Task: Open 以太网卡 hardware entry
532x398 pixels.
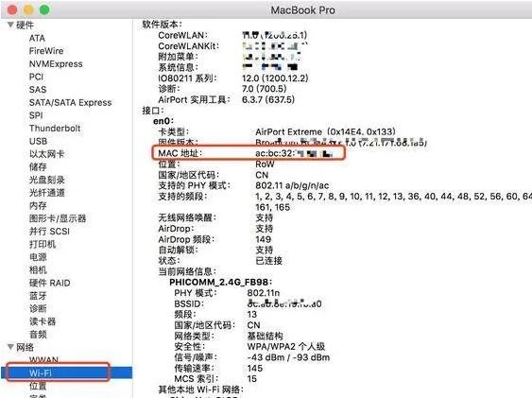Action: click(46, 154)
